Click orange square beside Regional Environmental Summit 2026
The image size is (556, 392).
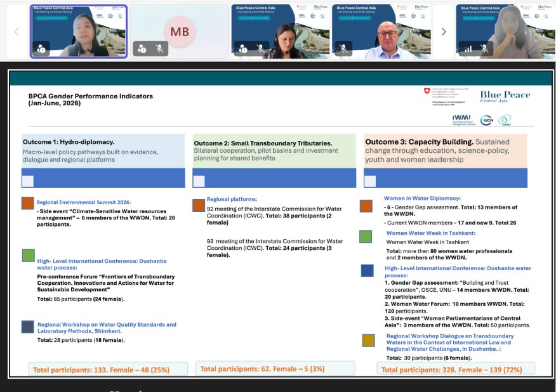28,203
